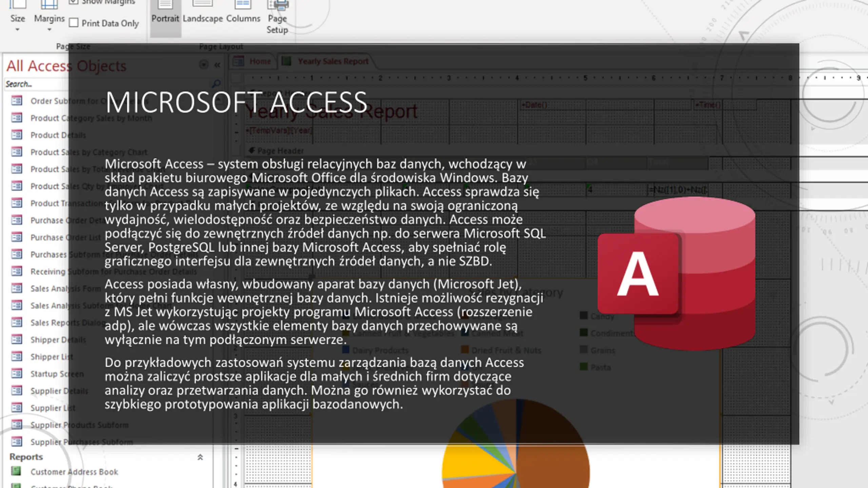Image resolution: width=868 pixels, height=488 pixels.
Task: Collapse the navigation pane with the double chevron
Action: 217,65
